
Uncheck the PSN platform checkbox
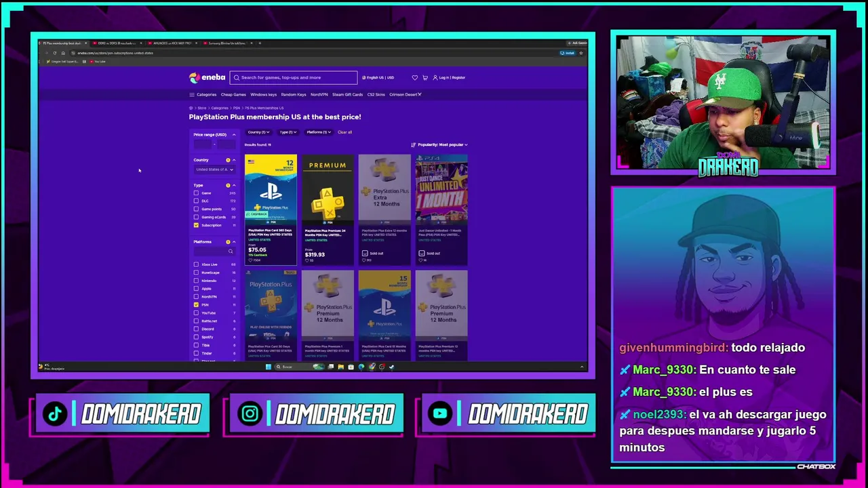(197, 305)
